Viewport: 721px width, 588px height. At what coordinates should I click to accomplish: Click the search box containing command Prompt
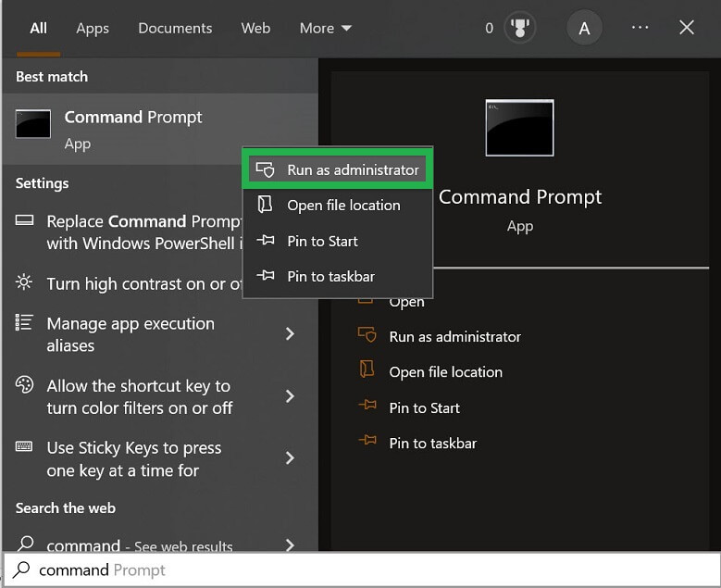pos(362,569)
